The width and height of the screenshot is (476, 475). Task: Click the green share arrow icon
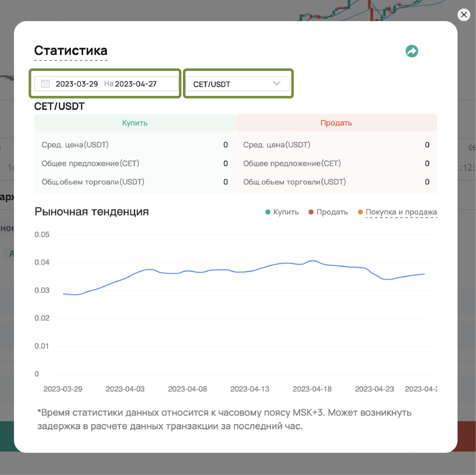point(411,51)
